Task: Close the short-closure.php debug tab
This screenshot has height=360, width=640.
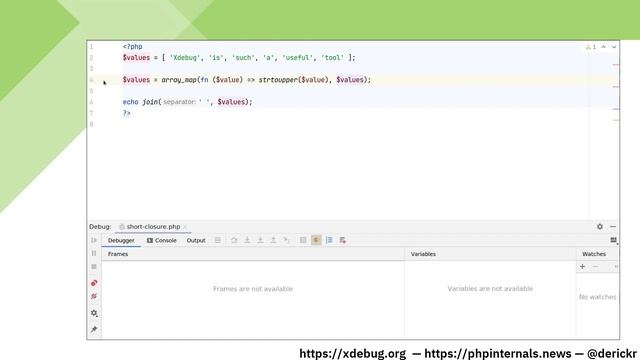Action: click(x=185, y=227)
